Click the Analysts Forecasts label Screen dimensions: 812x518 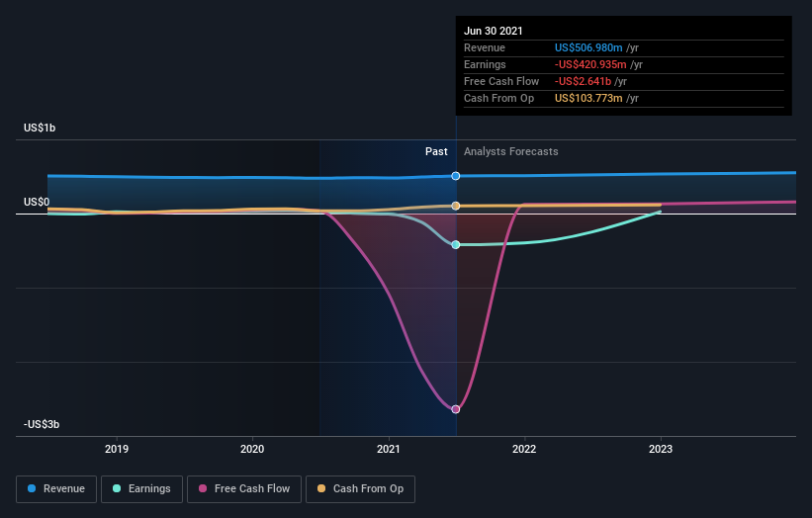(x=511, y=151)
